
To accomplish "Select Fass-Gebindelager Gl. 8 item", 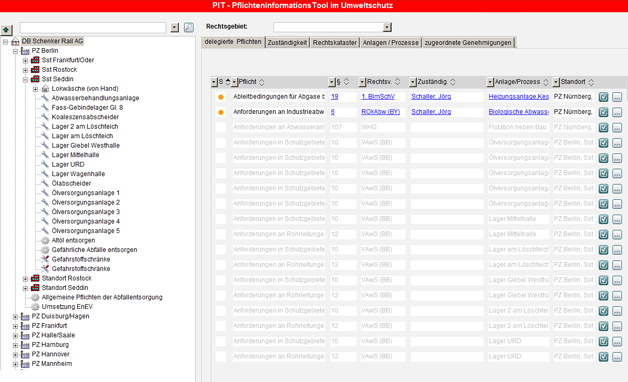I will coord(87,107).
